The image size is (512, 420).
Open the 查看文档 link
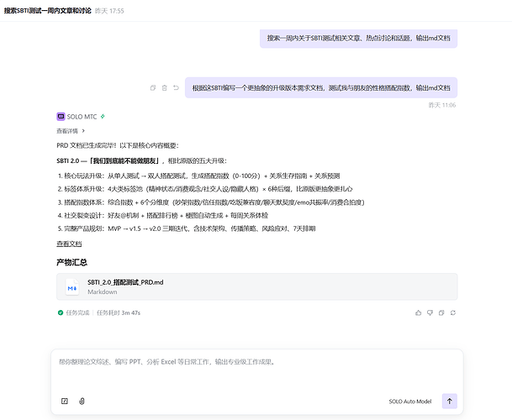(69, 244)
